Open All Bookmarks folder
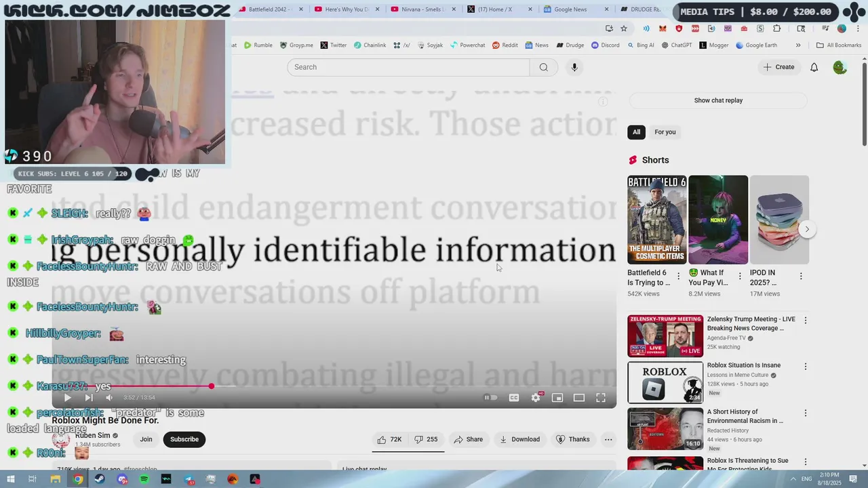The height and width of the screenshot is (488, 868). point(839,45)
